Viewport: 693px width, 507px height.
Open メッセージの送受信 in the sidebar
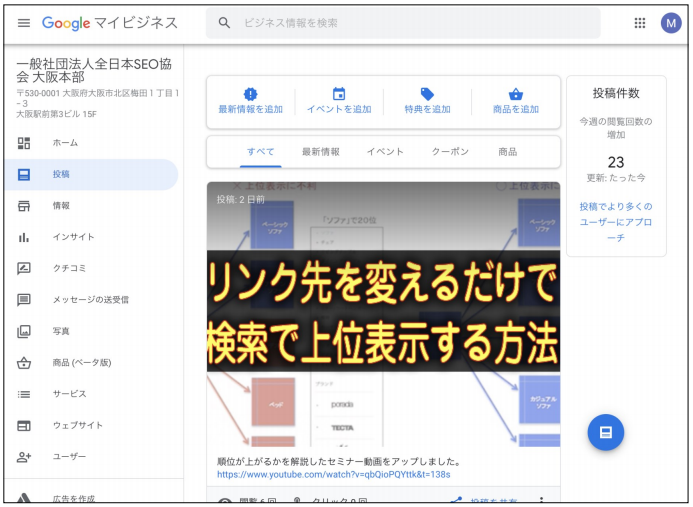(x=91, y=300)
